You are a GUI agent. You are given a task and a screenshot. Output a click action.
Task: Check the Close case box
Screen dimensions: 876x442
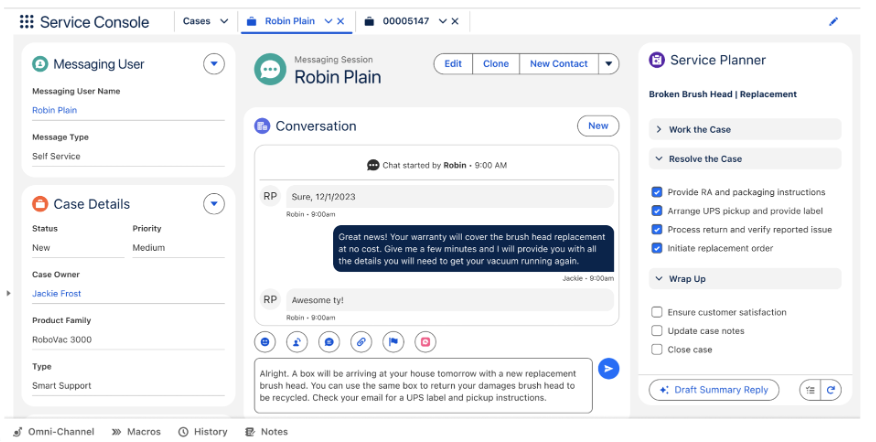tap(657, 350)
